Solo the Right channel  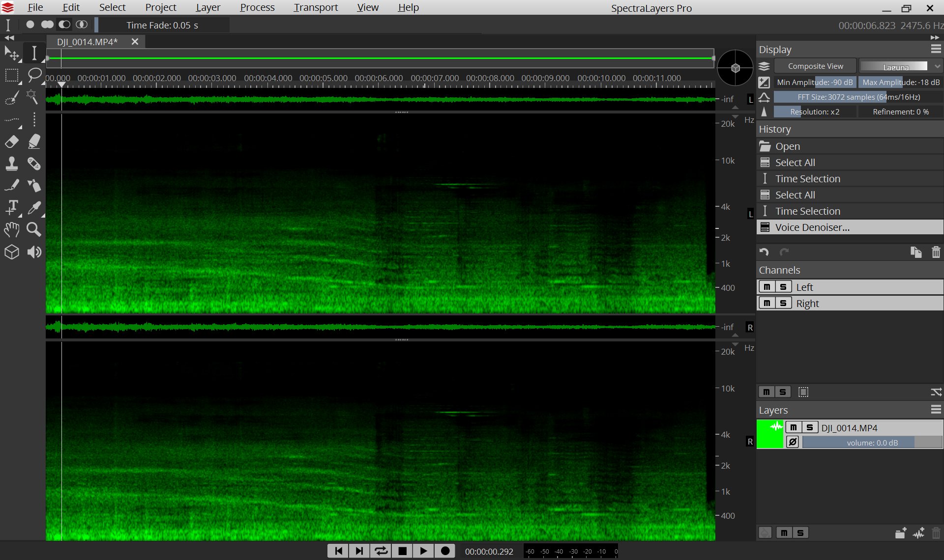pyautogui.click(x=783, y=303)
